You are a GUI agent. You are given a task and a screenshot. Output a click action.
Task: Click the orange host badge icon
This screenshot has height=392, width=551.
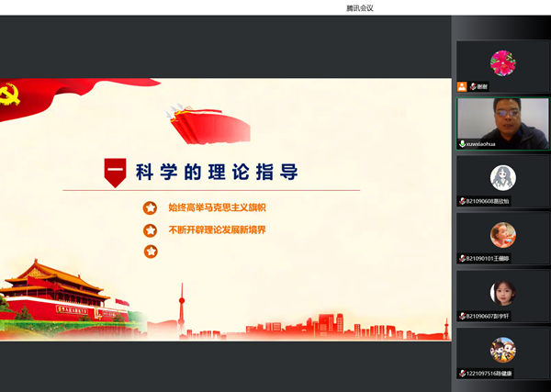[462, 86]
